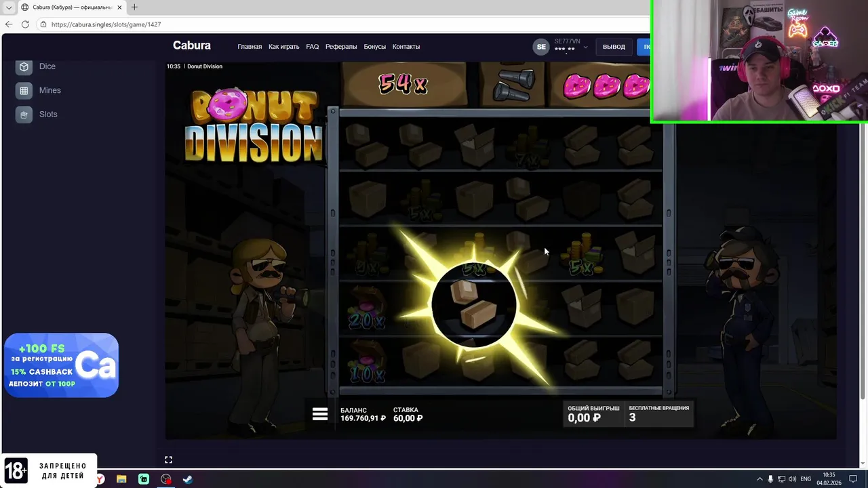The image size is (868, 488).
Task: Open the Dice game in sidebar
Action: pos(37,66)
